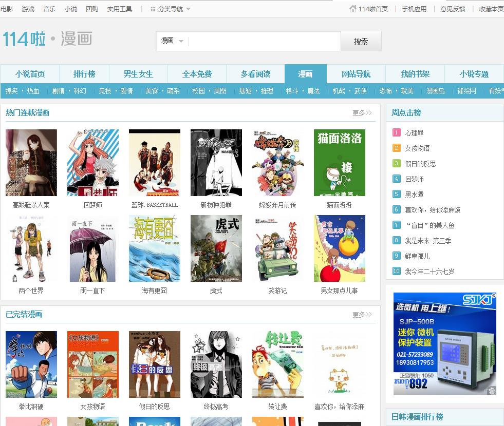This screenshot has width=504, height=426.
Task: Click the paw icon on the ad corner
Action: (x=492, y=391)
